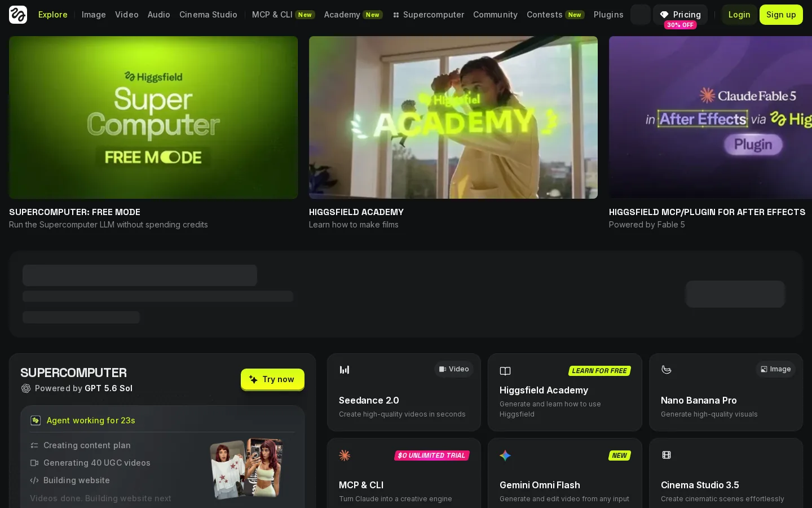This screenshot has width=812, height=508.
Task: Click HIGGSFIELD MCP/PLUGIN FOR AFTER EFFECTS title
Action: (x=707, y=212)
